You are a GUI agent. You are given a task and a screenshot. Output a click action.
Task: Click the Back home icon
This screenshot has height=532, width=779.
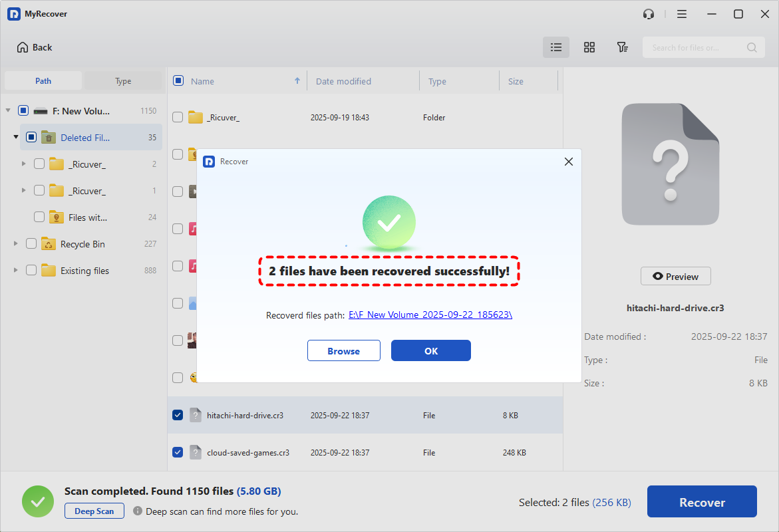pyautogui.click(x=23, y=47)
